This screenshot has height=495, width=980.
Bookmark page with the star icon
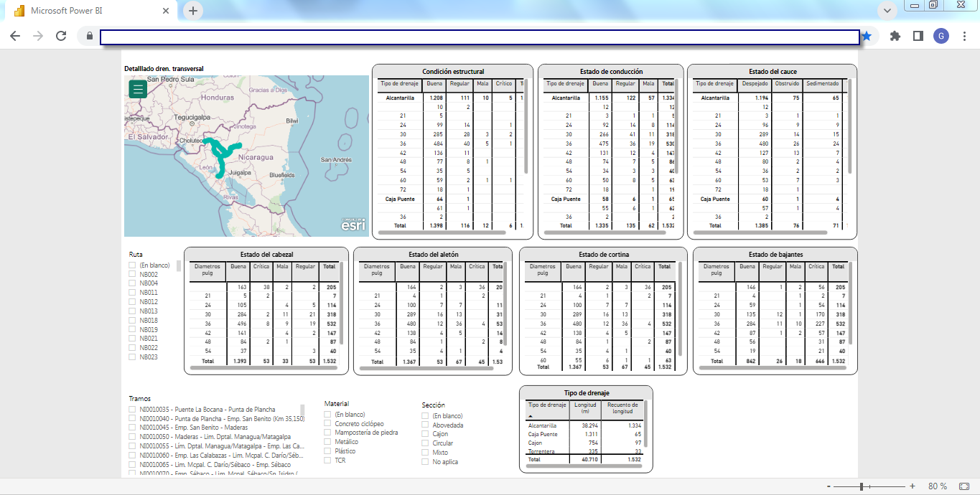(867, 36)
